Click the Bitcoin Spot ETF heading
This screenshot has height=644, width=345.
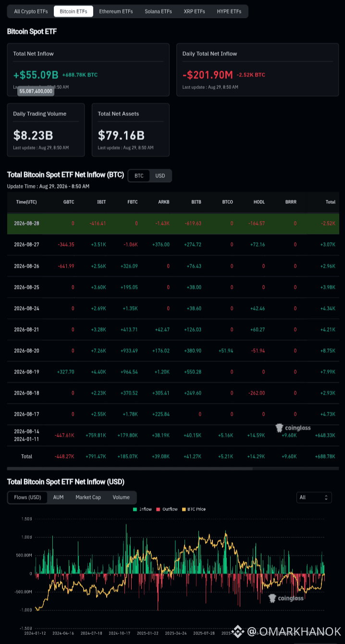[x=32, y=31]
